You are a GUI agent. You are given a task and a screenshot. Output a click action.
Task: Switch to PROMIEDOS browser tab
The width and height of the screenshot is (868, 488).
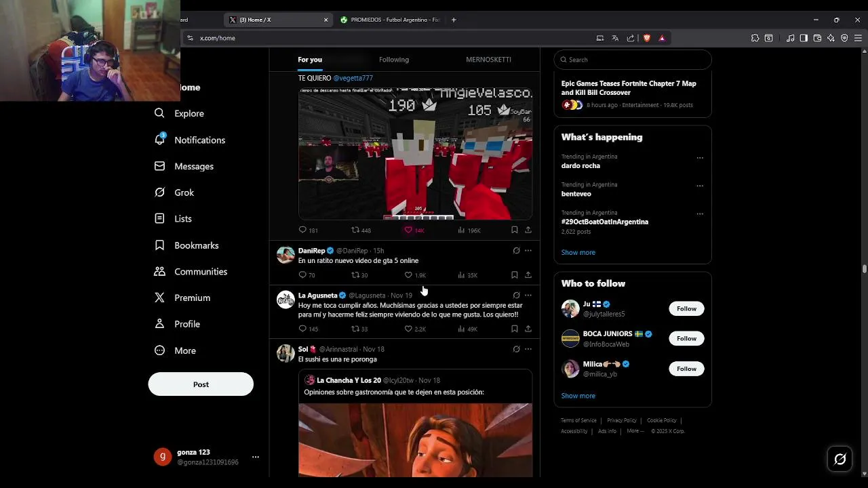click(x=391, y=20)
